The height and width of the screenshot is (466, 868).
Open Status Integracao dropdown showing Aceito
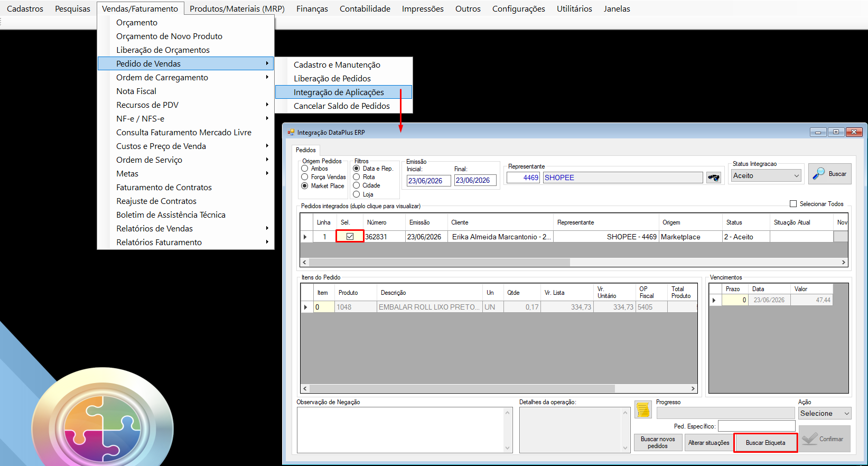pos(766,176)
